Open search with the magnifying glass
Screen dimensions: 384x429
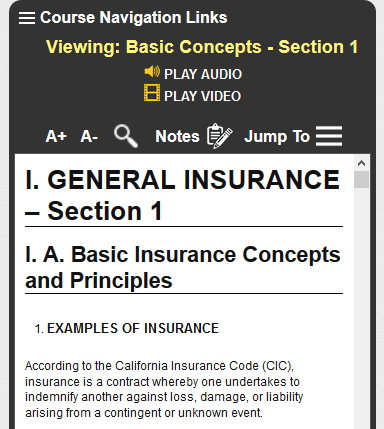coord(126,136)
